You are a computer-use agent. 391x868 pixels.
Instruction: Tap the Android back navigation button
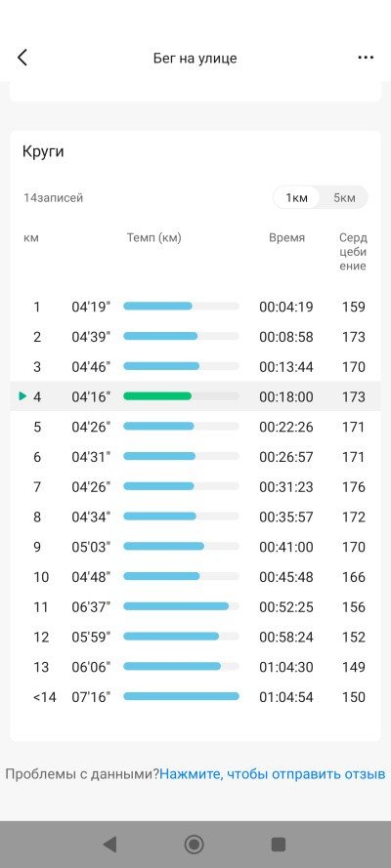[x=109, y=845]
